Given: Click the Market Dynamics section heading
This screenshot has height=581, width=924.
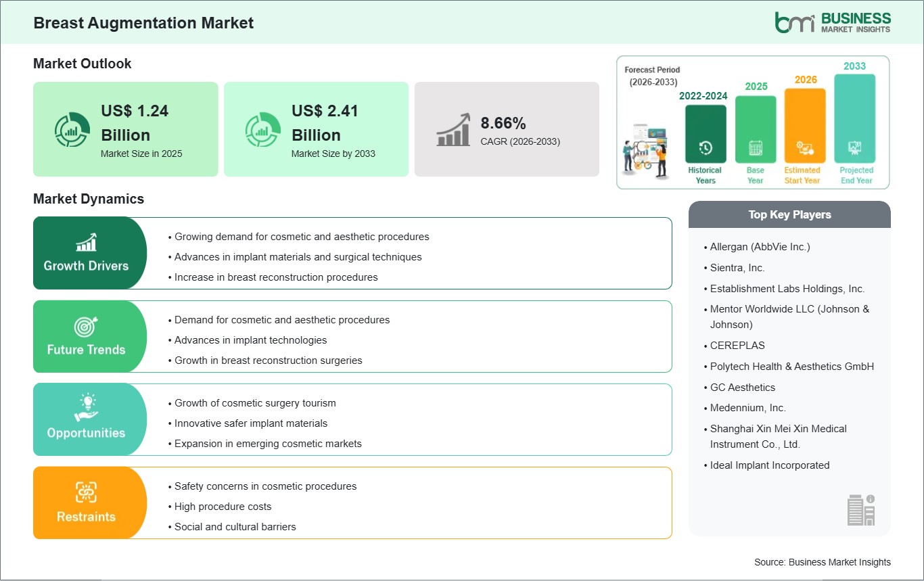Looking at the screenshot, I should pyautogui.click(x=88, y=199).
